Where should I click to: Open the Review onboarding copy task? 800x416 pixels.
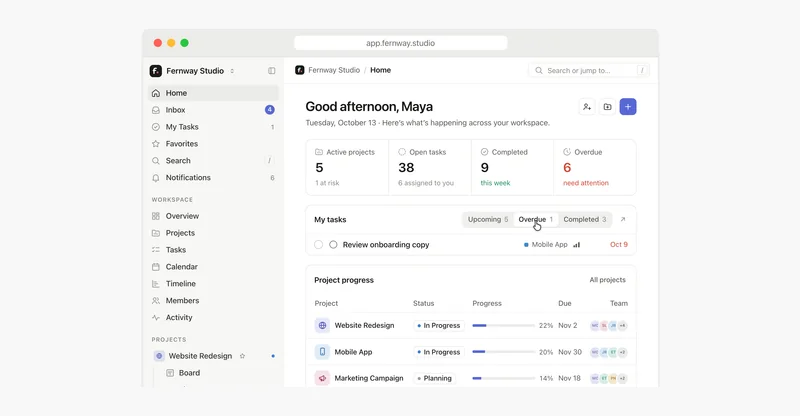(x=386, y=244)
